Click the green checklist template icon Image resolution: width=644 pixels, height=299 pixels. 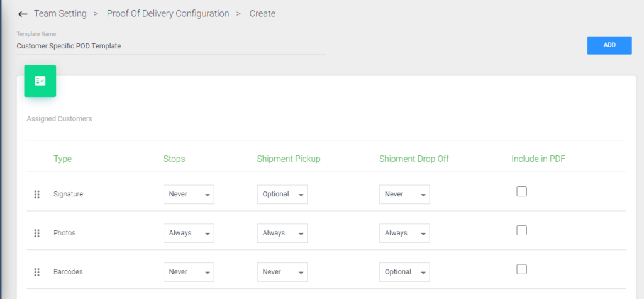pos(40,81)
